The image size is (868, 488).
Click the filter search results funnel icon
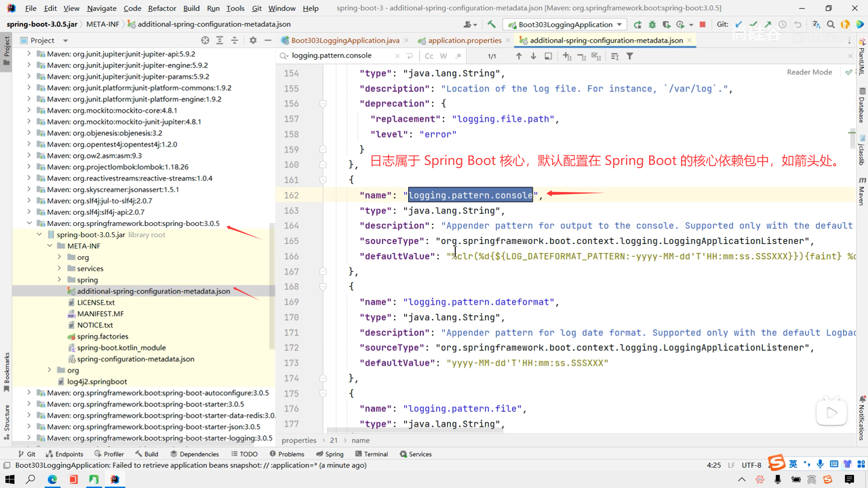click(x=630, y=56)
